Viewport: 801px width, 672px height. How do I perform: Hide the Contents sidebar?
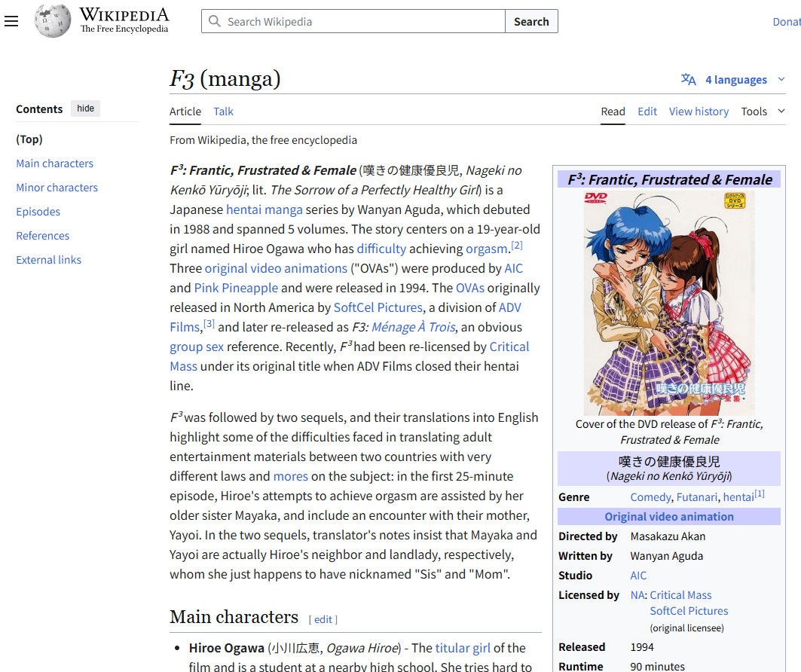pos(85,108)
